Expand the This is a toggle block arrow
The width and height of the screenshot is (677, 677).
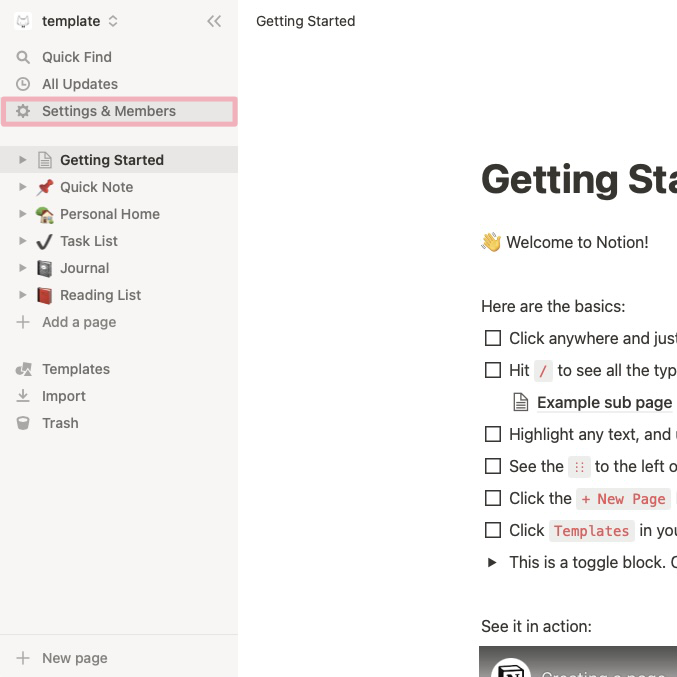click(x=492, y=562)
